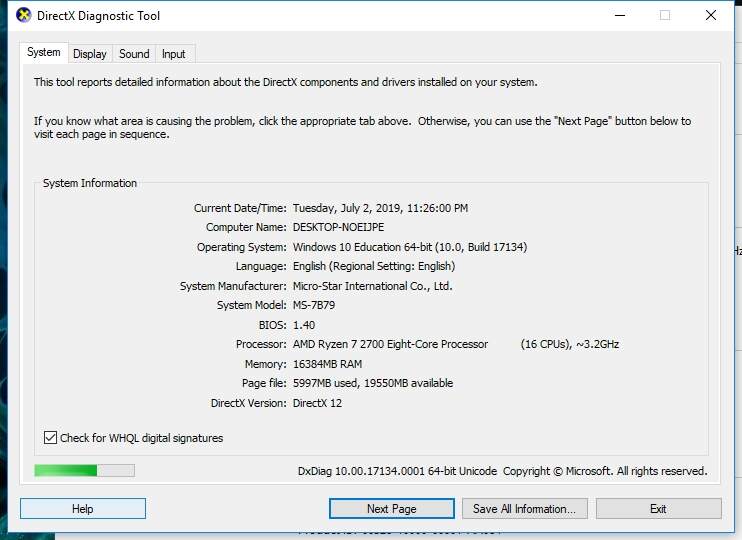
Task: Click the date Tuesday, July 2, 2019
Action: click(x=347, y=208)
